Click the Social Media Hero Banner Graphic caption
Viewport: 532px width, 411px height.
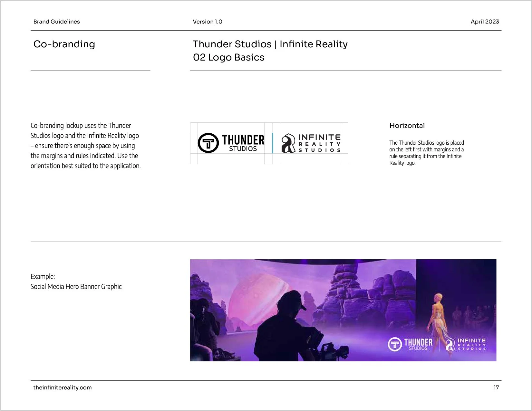pos(76,286)
